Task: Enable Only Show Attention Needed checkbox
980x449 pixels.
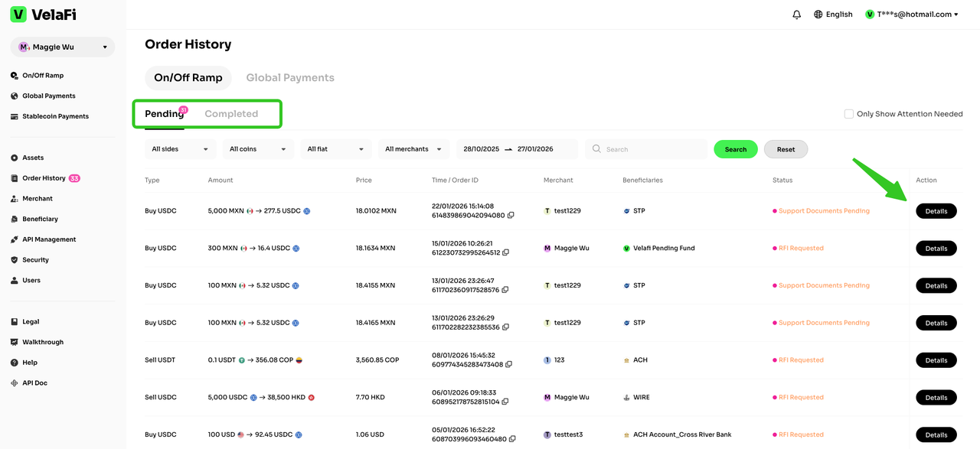Action: [848, 114]
